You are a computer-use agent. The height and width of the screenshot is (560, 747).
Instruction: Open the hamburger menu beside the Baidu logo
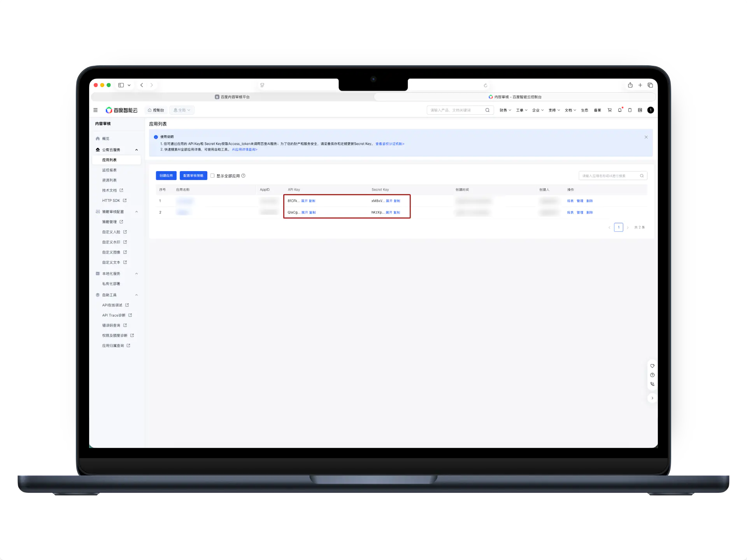(x=95, y=110)
